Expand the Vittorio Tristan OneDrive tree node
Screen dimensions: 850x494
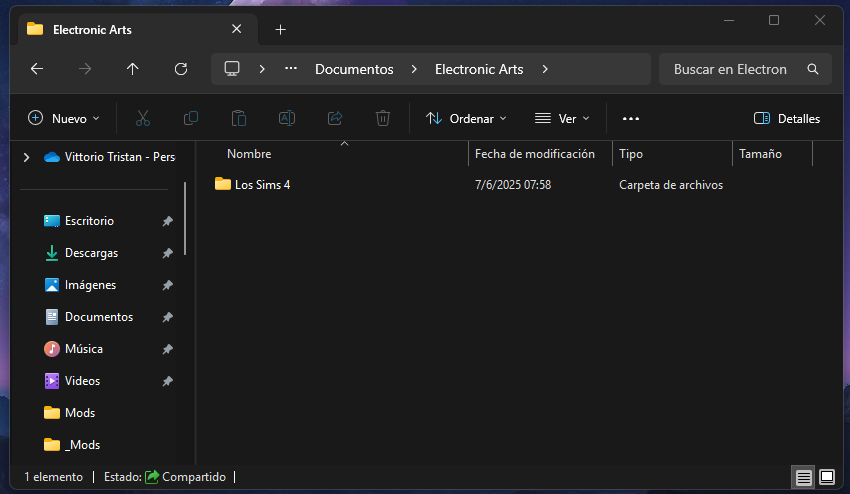point(26,157)
